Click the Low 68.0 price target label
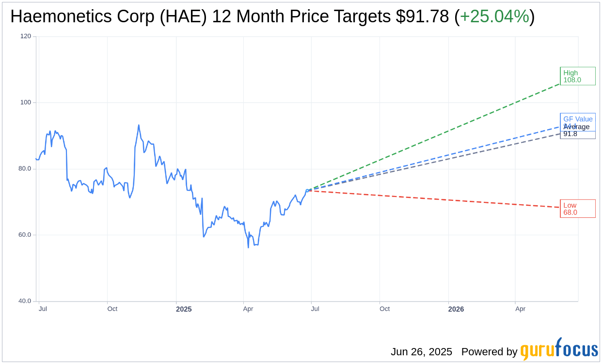Image resolution: width=602 pixels, height=364 pixels. coord(577,209)
